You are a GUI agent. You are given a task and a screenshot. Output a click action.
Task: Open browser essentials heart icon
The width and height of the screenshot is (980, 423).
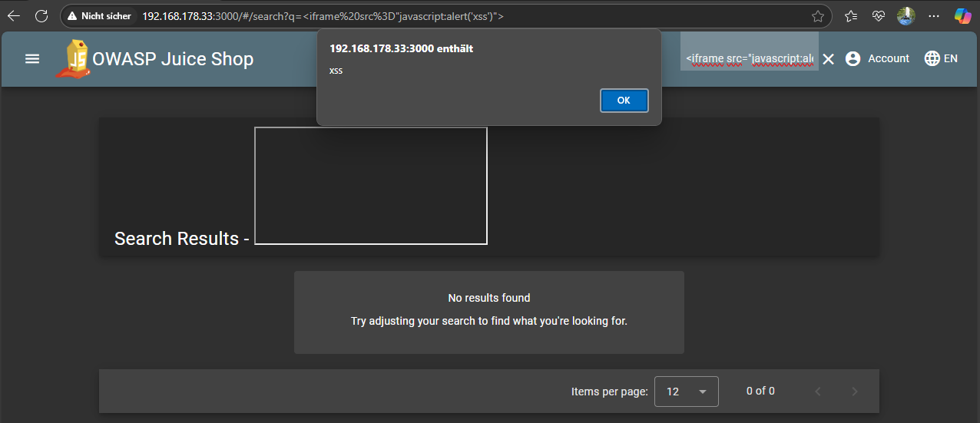click(879, 15)
